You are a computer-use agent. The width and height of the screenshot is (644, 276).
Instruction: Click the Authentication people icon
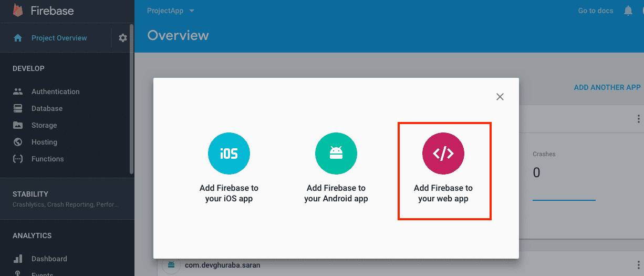18,91
